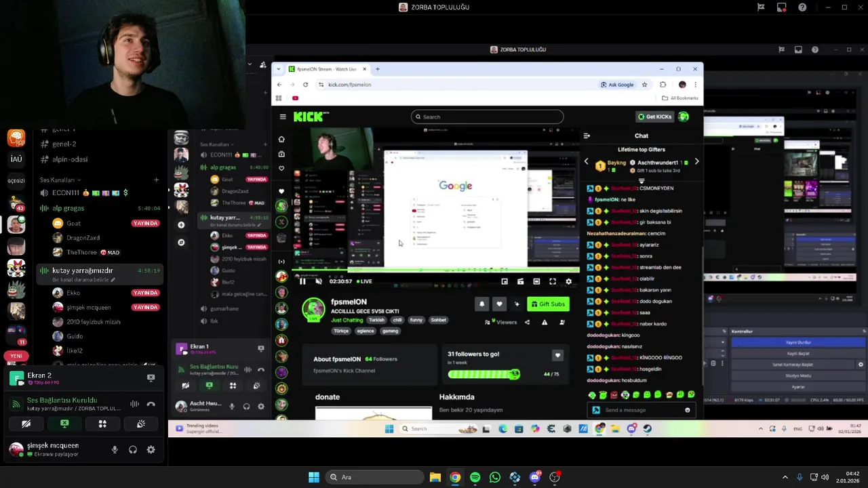The height and width of the screenshot is (488, 868).
Task: Collapse the Kick chat panel
Action: (587, 136)
